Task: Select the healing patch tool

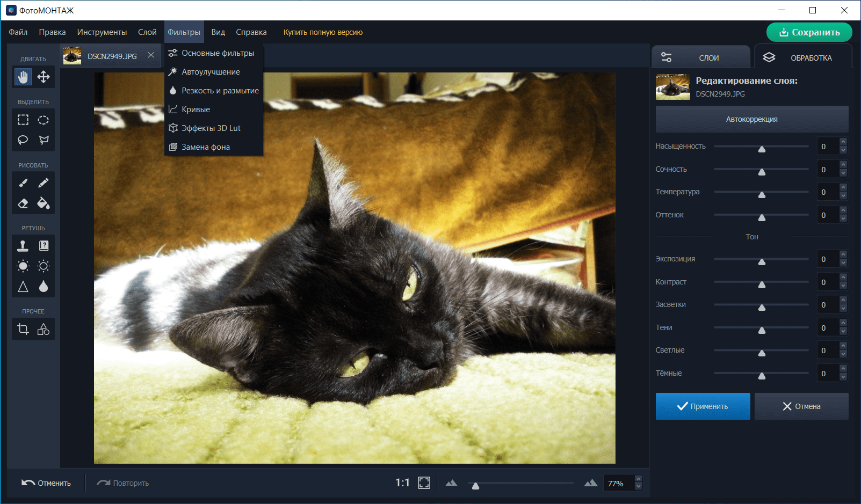Action: [x=44, y=246]
